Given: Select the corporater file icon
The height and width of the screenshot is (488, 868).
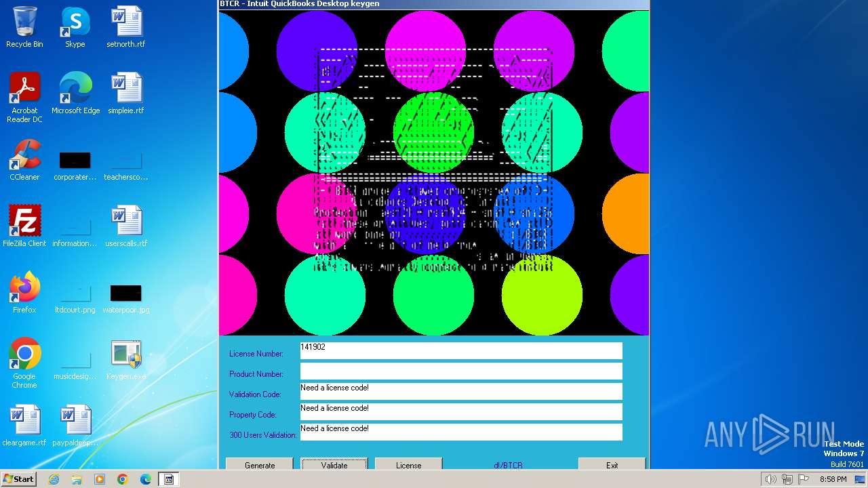Looking at the screenshot, I should click(75, 165).
